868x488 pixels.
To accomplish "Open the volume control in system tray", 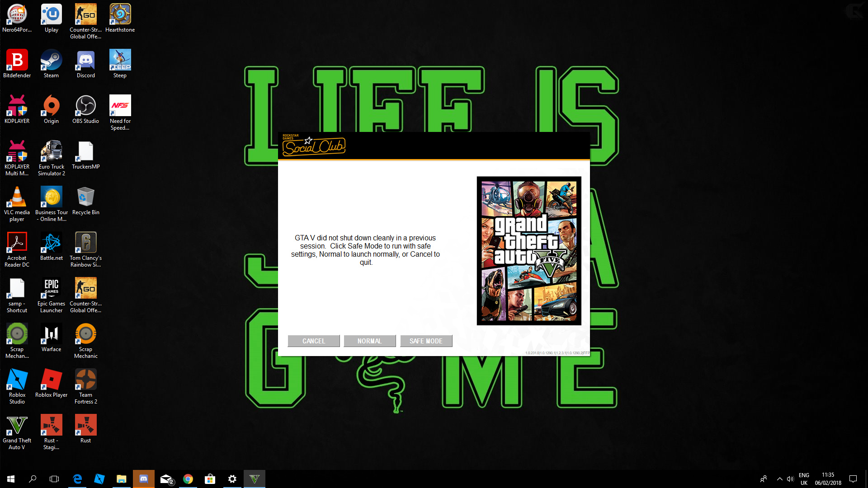I will coord(790,479).
